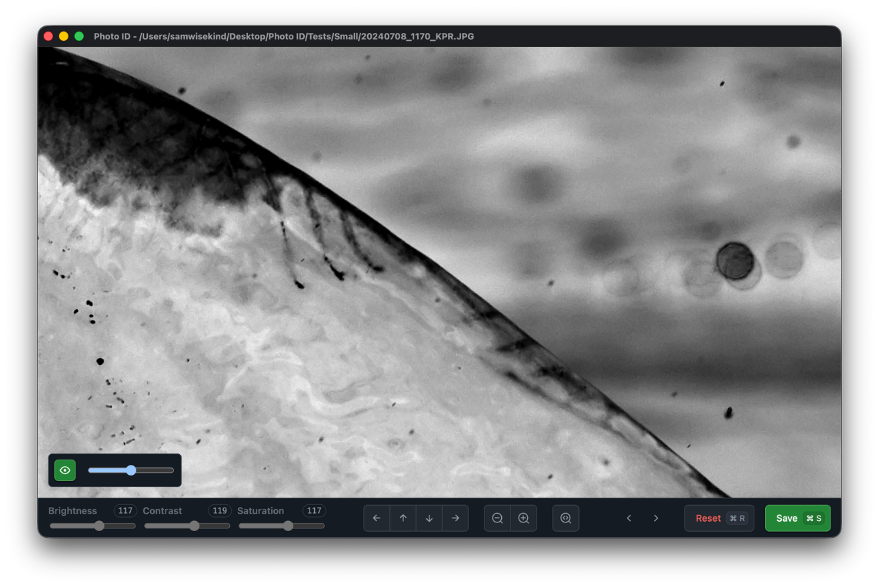
Task: Pan the image right using the right arrow
Action: click(x=455, y=518)
